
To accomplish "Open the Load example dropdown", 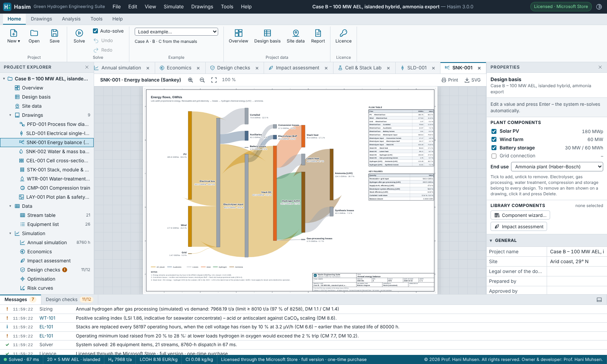I will (x=176, y=32).
